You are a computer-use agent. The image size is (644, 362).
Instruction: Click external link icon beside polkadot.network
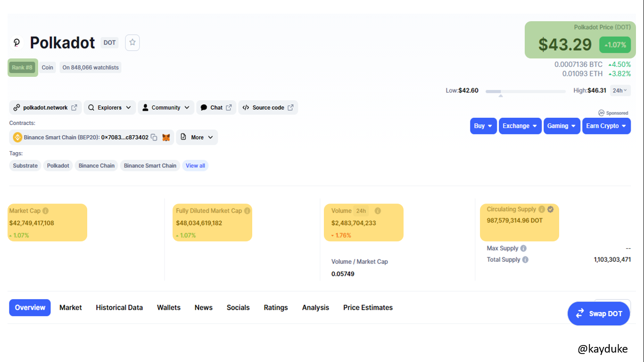point(74,107)
